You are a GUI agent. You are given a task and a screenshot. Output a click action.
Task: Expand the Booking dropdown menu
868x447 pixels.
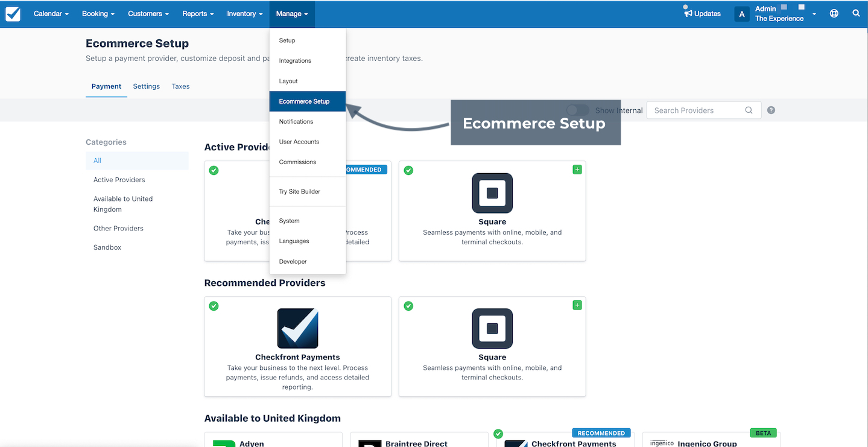98,14
